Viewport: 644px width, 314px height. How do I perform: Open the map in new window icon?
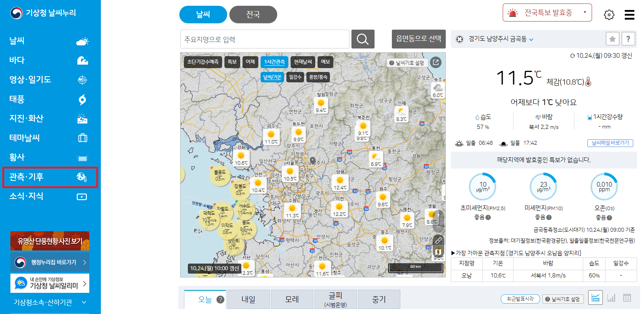click(436, 62)
